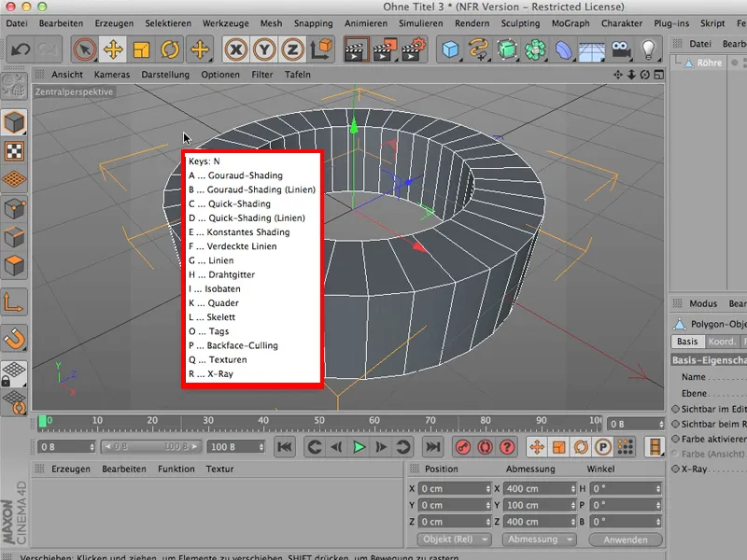This screenshot has width=747, height=560.
Task: Select the Basis tab in attributes
Action: pos(687,342)
